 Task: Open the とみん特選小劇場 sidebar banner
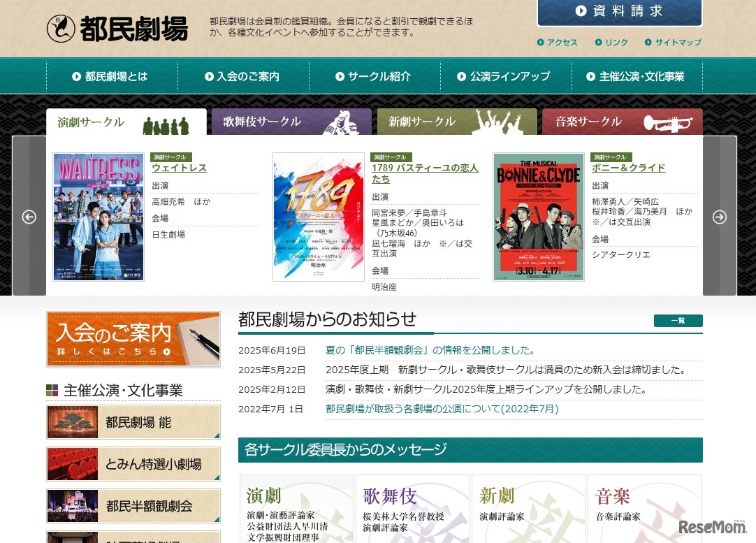coord(133,464)
